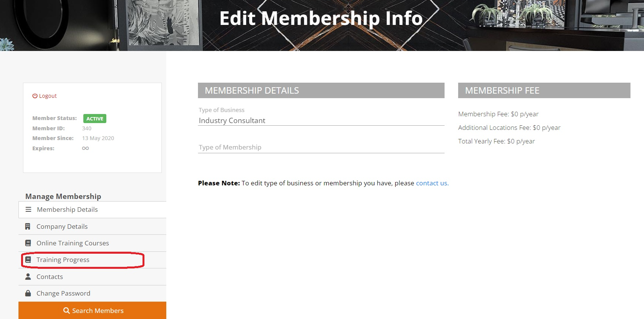Image resolution: width=644 pixels, height=319 pixels.
Task: Select Contacts in Manage Membership
Action: point(50,277)
